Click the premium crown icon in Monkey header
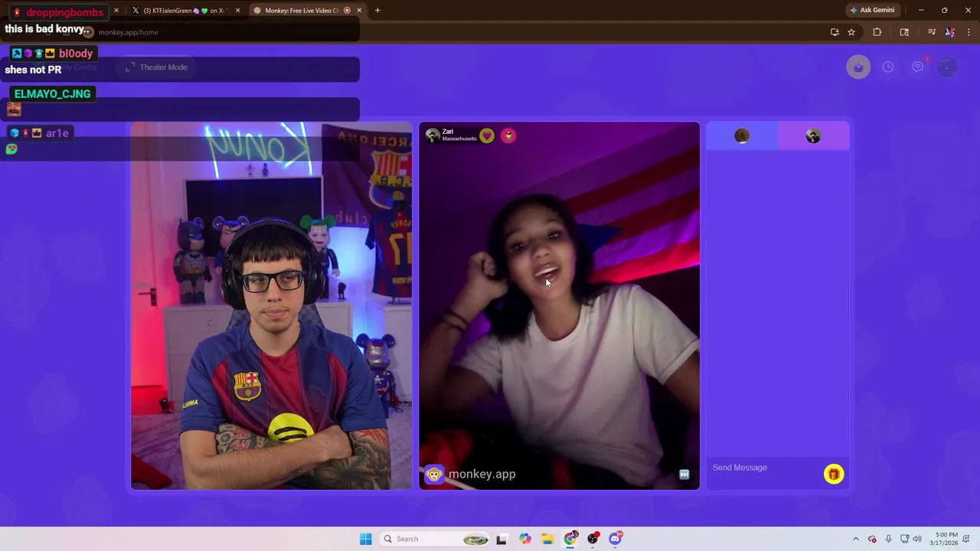This screenshot has height=551, width=980. coord(858,67)
